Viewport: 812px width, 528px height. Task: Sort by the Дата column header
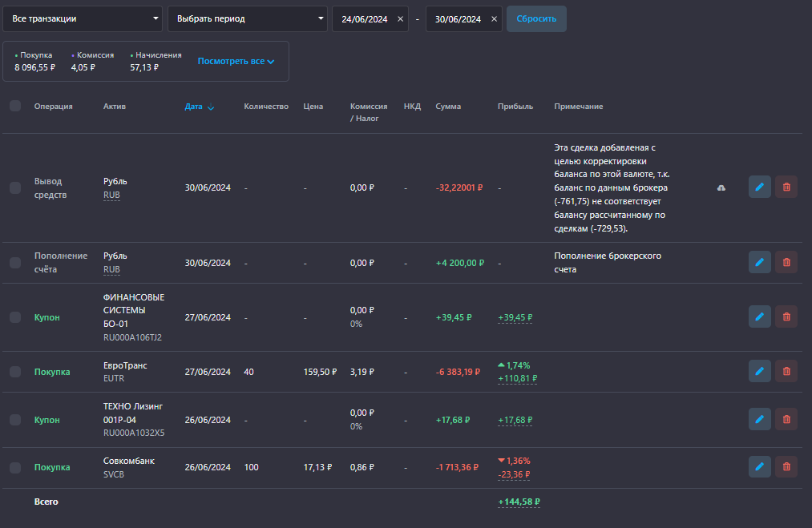(194, 106)
